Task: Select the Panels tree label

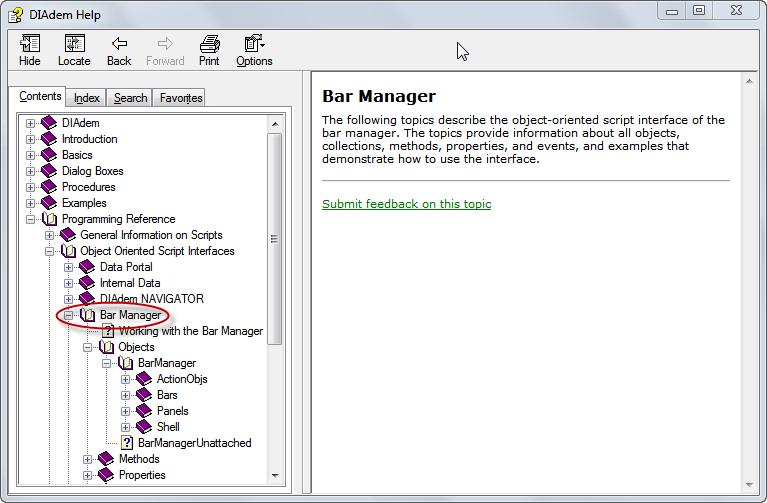Action: pyautogui.click(x=173, y=411)
